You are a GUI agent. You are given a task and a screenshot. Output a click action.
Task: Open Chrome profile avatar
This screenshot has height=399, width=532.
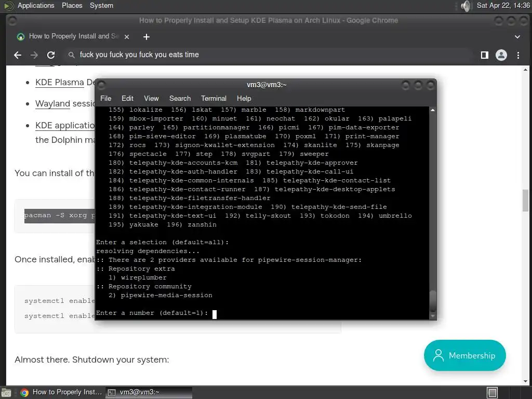(x=501, y=55)
